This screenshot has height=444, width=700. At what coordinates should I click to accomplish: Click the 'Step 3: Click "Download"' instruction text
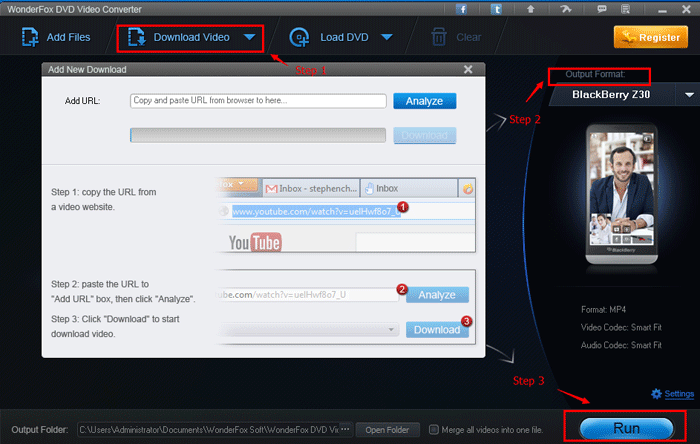(x=115, y=319)
